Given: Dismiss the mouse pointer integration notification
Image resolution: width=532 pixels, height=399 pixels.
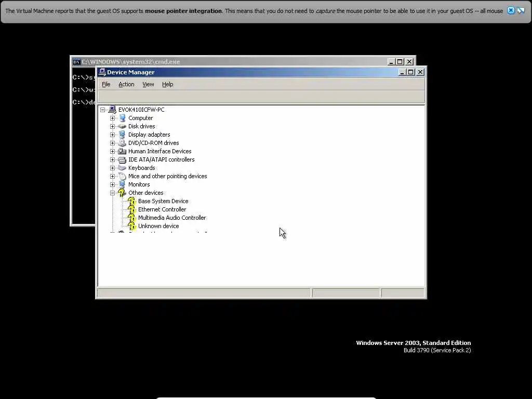Looking at the screenshot, I should click(511, 10).
